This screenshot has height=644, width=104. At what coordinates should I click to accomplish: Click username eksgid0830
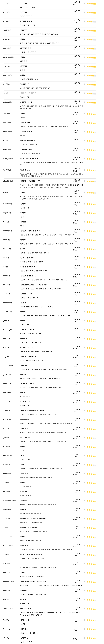[x=8, y=545]
